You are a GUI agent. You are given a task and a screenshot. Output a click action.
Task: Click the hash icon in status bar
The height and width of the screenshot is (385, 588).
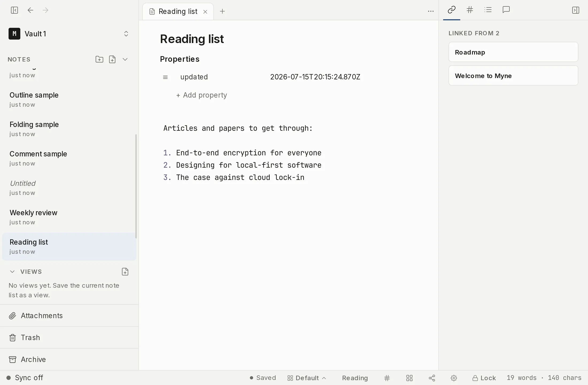(x=387, y=378)
